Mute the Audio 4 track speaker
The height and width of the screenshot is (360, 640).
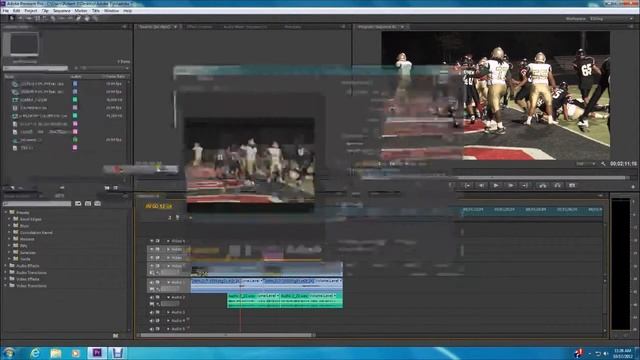[x=151, y=321]
